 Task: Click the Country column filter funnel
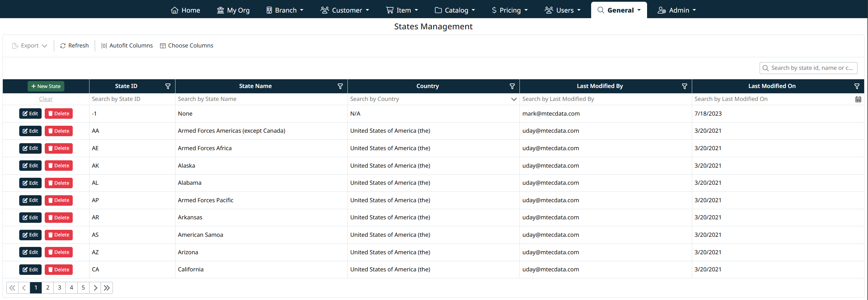click(512, 86)
